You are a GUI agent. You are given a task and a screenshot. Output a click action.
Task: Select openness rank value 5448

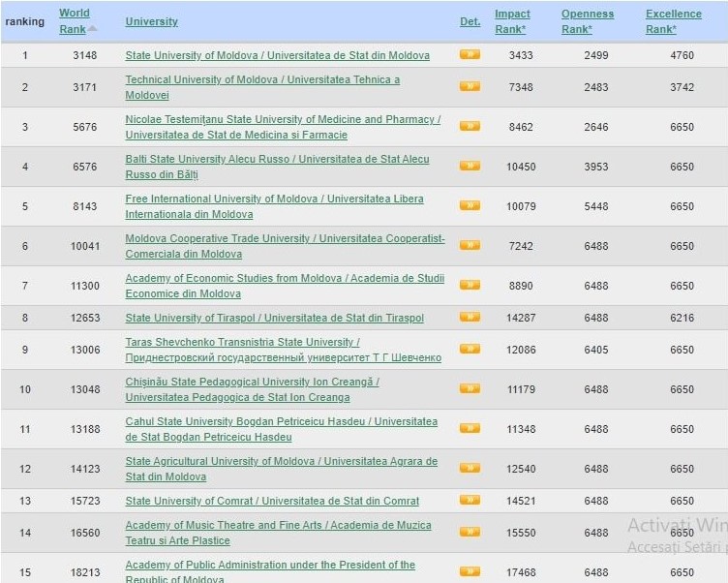point(596,206)
